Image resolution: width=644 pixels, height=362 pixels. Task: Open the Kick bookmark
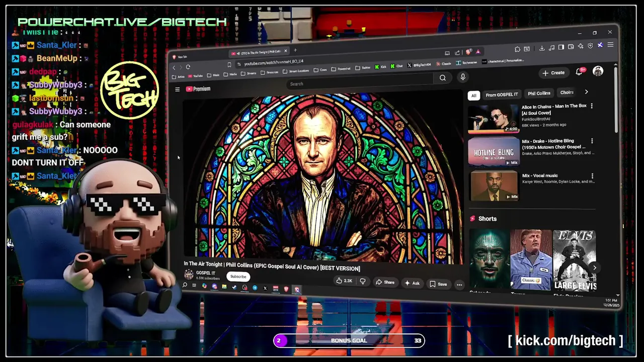(380, 67)
